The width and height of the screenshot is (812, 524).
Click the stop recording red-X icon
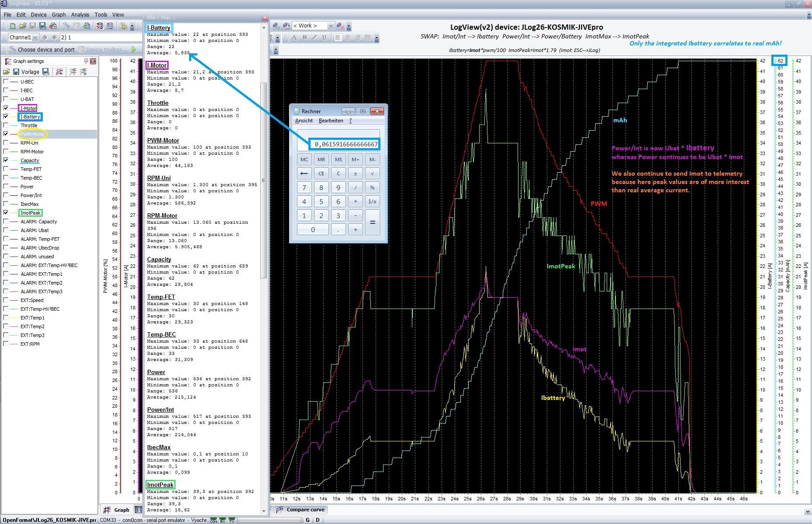(100, 26)
